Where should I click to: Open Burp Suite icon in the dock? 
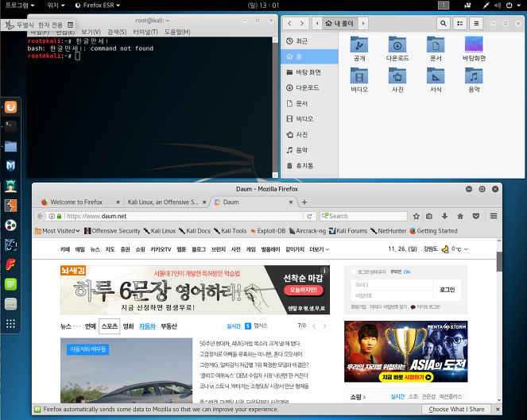pyautogui.click(x=11, y=206)
